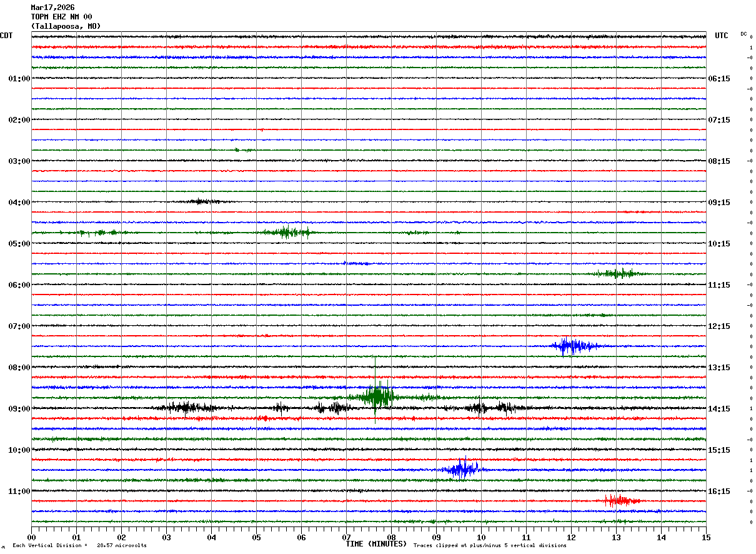The image size is (756, 554).
Task: Select the TOPM EHZ NM 00 station label
Action: point(61,17)
